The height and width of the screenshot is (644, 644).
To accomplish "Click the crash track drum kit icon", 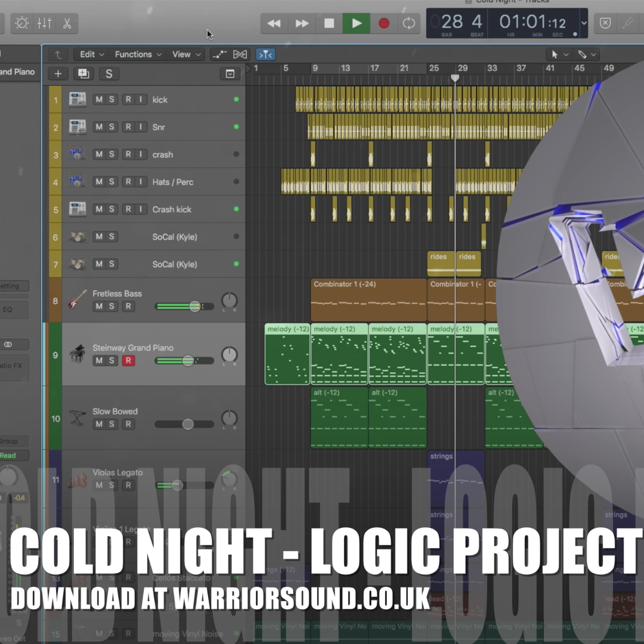I will [77, 154].
